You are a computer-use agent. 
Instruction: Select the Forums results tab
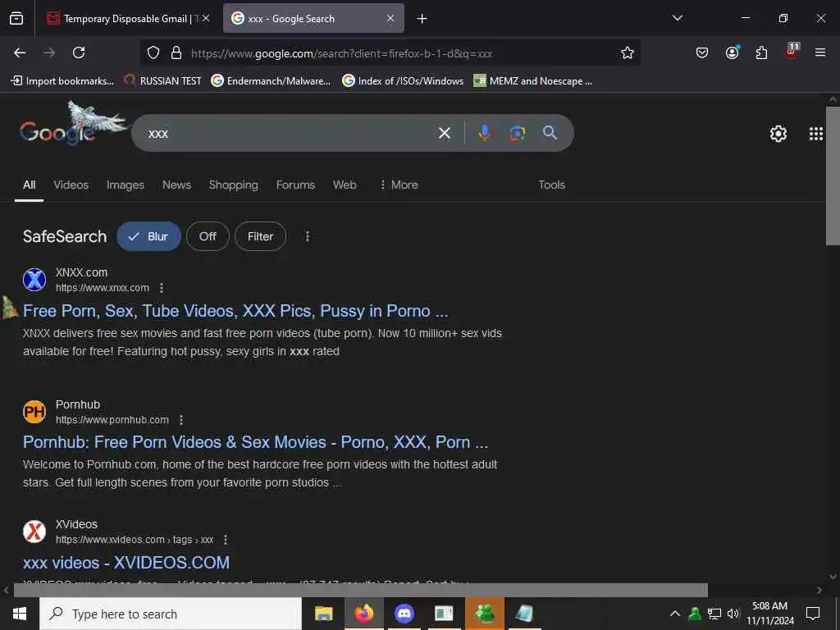(295, 185)
